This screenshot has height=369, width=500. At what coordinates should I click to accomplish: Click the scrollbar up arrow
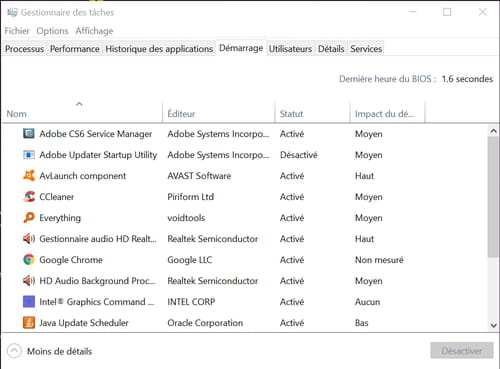493,131
